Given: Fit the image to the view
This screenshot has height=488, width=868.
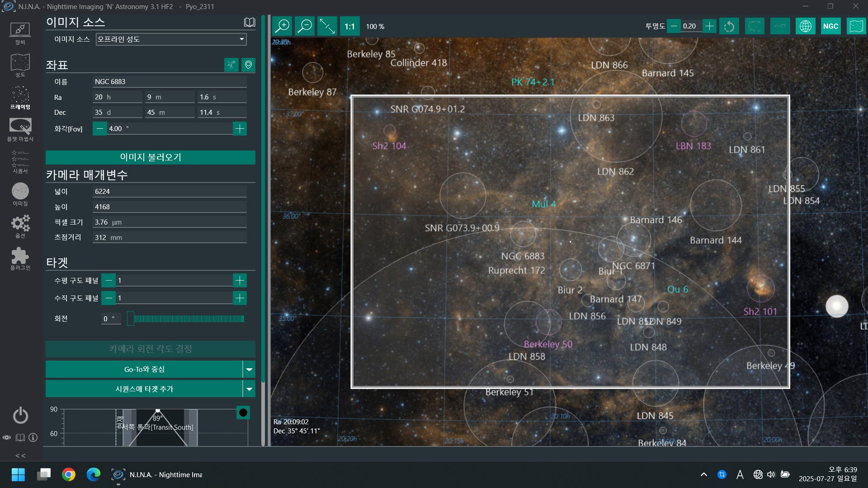Looking at the screenshot, I should [x=327, y=26].
